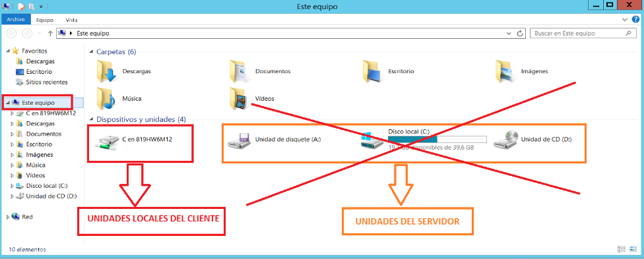Open the Archivo menu tab

point(16,19)
